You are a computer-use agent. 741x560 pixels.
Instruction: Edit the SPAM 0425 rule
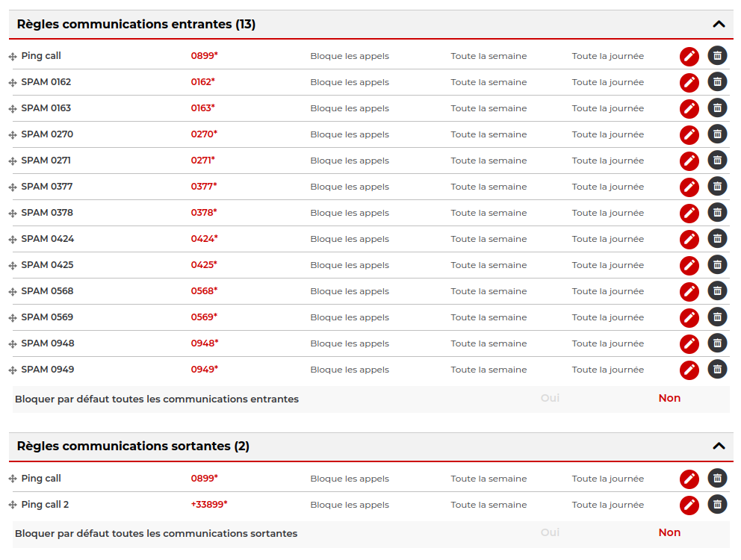point(689,266)
